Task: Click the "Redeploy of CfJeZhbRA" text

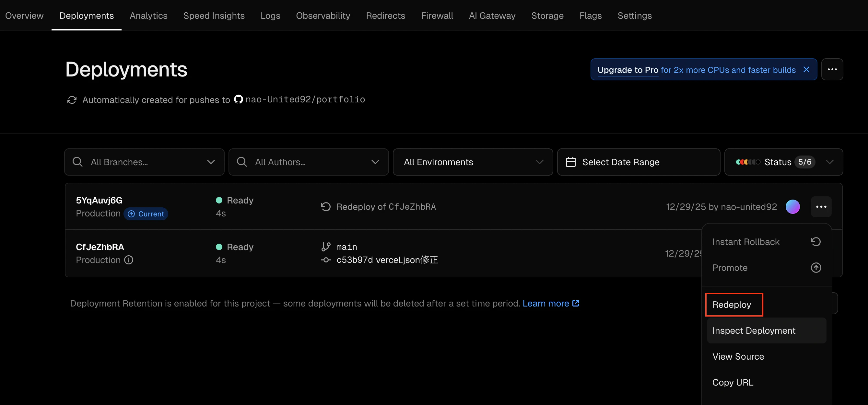Action: point(386,206)
